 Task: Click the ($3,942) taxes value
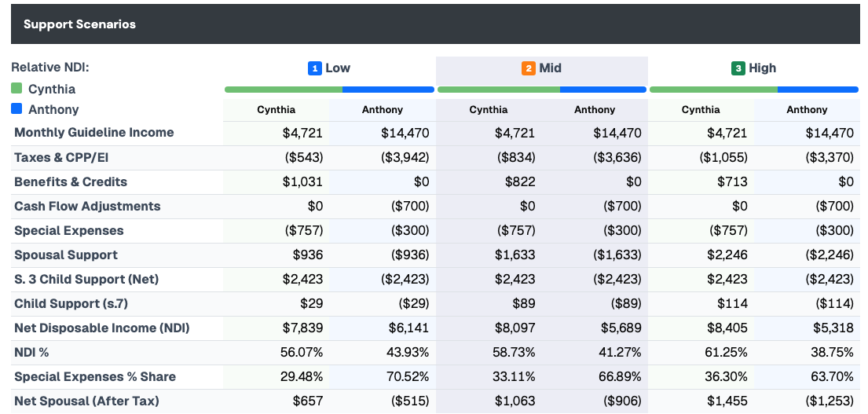click(405, 158)
